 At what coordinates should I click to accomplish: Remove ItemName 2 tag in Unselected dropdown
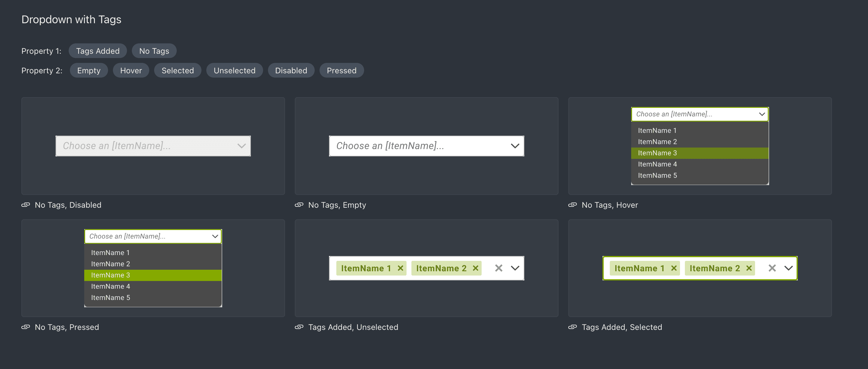pyautogui.click(x=476, y=268)
